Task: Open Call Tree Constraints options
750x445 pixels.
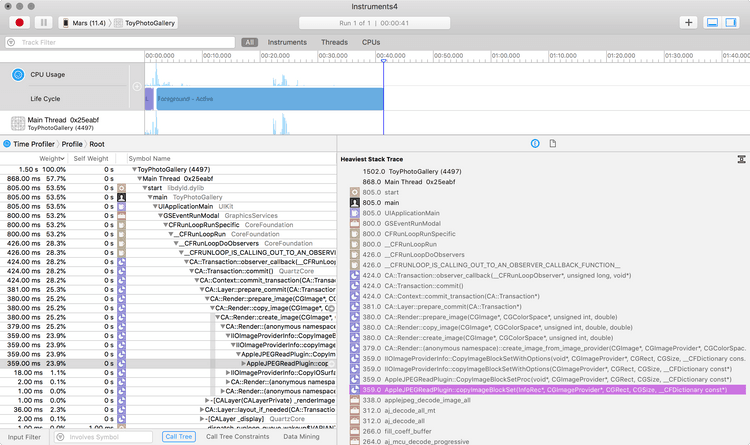Action: [x=238, y=437]
